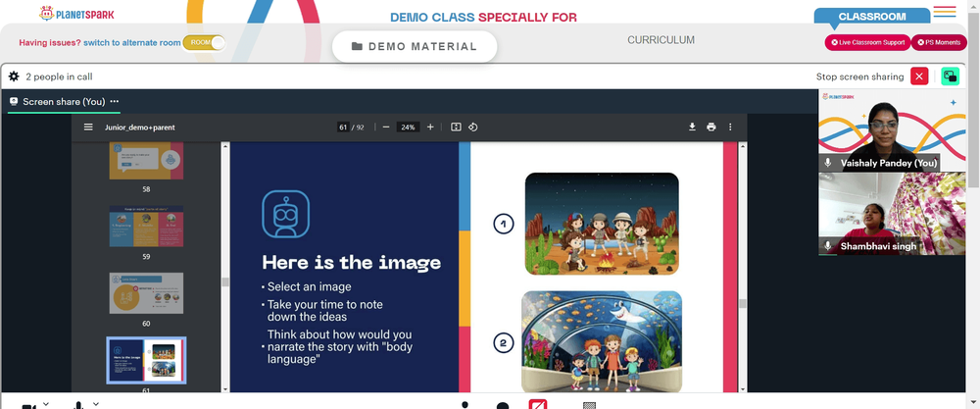Image resolution: width=980 pixels, height=409 pixels.
Task: Click Shambhavi singh video tile
Action: (x=892, y=213)
